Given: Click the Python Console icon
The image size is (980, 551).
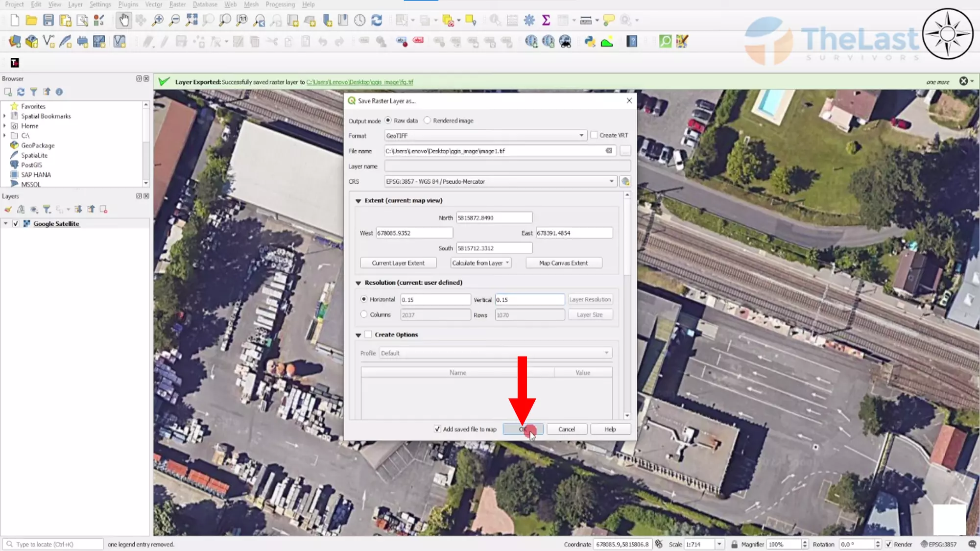Looking at the screenshot, I should pos(590,42).
